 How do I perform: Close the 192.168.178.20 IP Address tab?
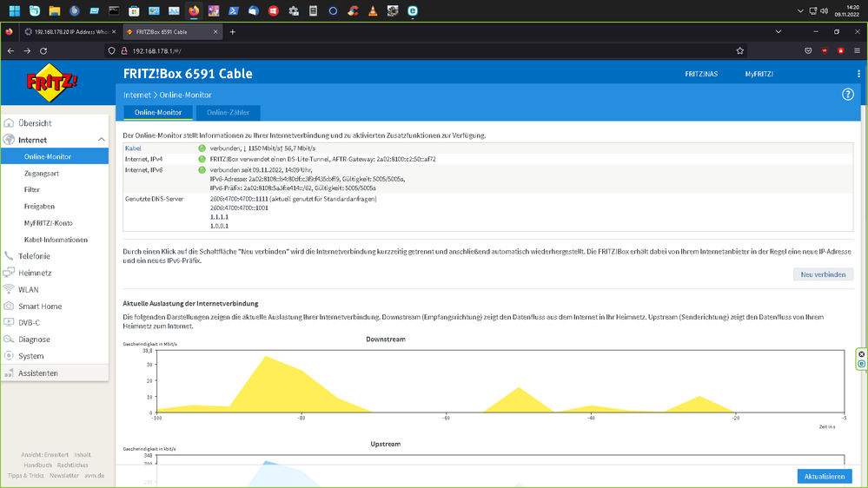pos(114,32)
